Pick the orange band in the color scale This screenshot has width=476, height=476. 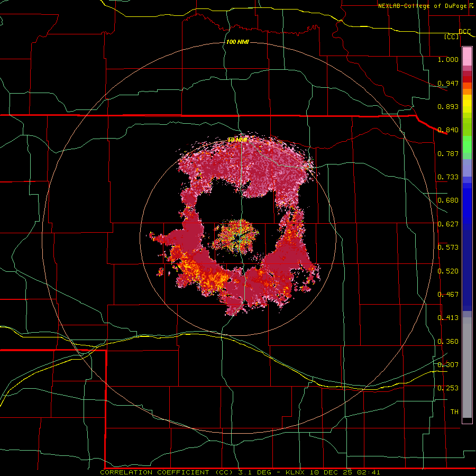467,91
